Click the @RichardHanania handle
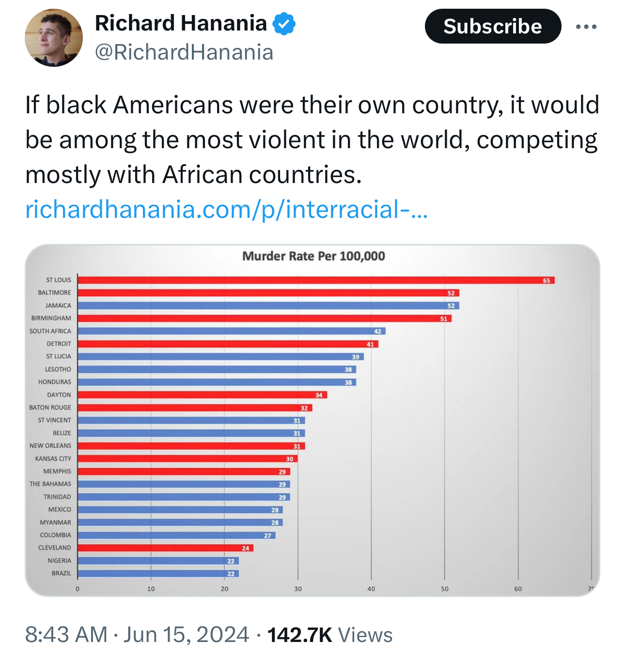Viewport: 625px width, 672px height. (184, 52)
